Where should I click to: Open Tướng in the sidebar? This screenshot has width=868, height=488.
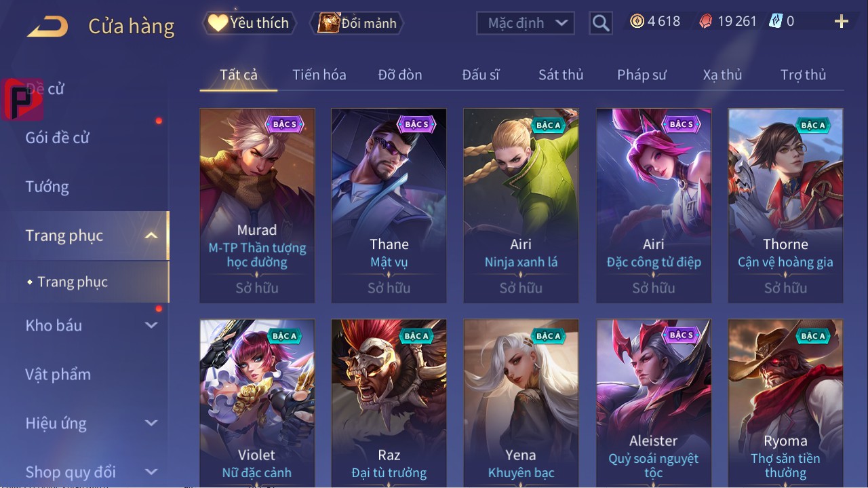click(x=47, y=187)
